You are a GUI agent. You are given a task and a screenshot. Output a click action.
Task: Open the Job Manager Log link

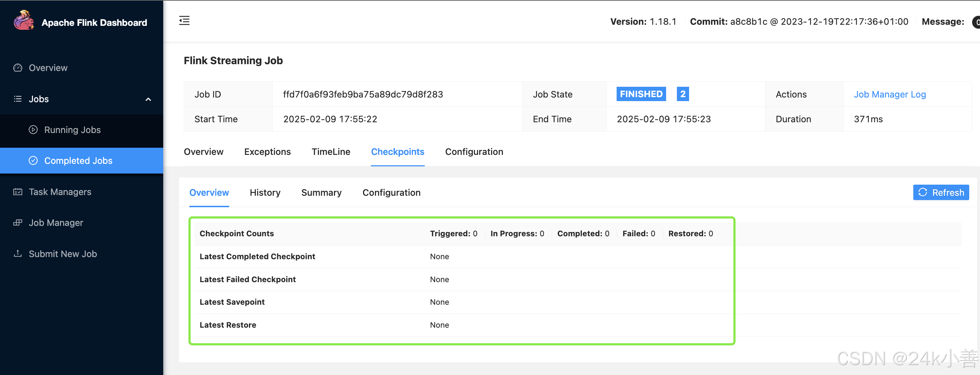[890, 94]
